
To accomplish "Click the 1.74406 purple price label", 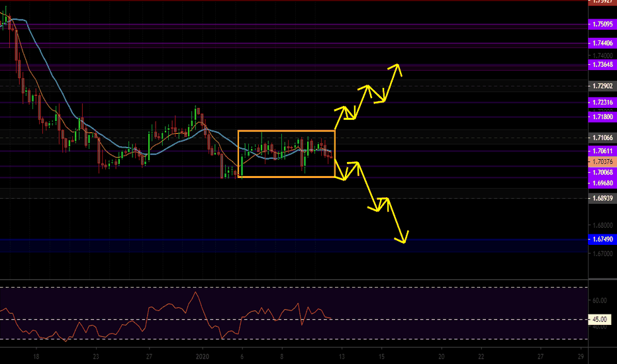I will 602,43.
